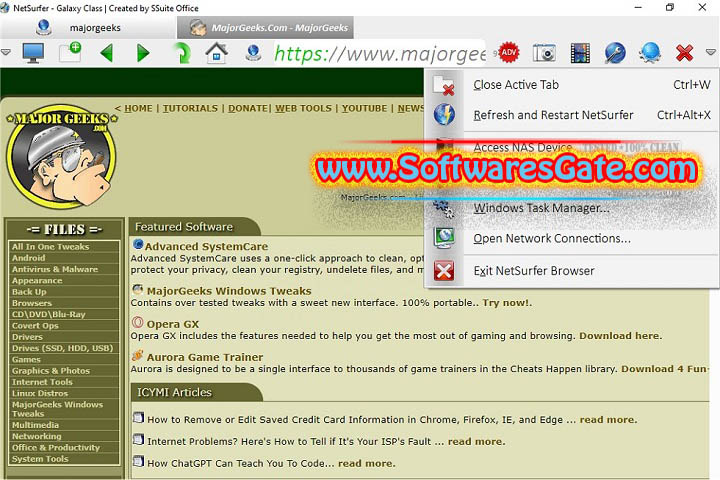
Task: Read more about ISP's Fault article
Action: pyautogui.click(x=476, y=441)
